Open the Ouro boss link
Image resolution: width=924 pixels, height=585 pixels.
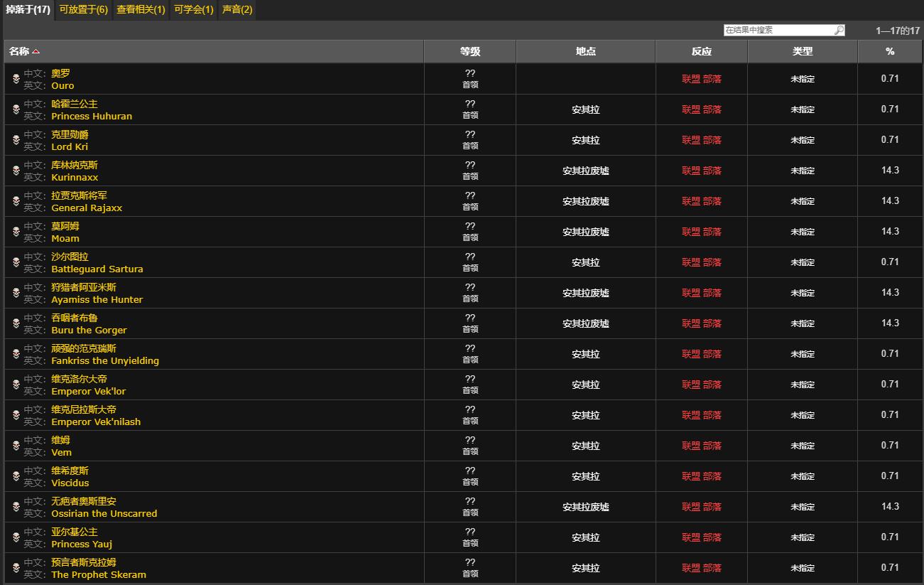pos(62,85)
